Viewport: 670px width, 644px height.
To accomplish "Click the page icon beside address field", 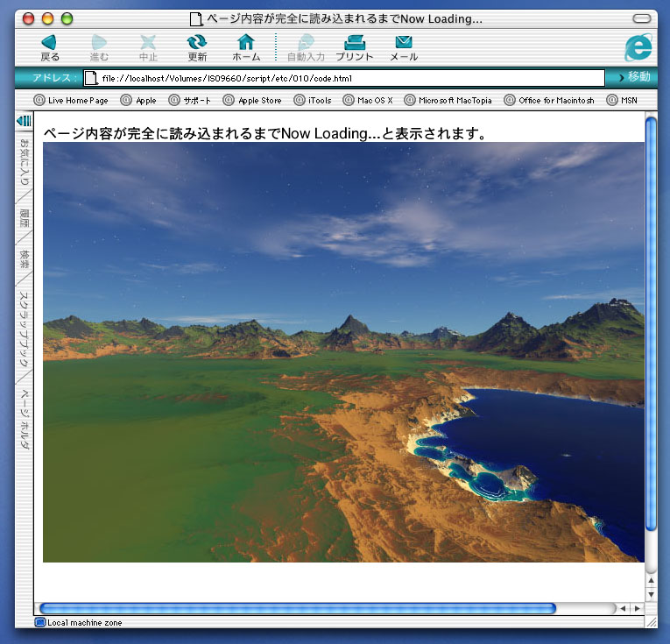I will (x=90, y=79).
